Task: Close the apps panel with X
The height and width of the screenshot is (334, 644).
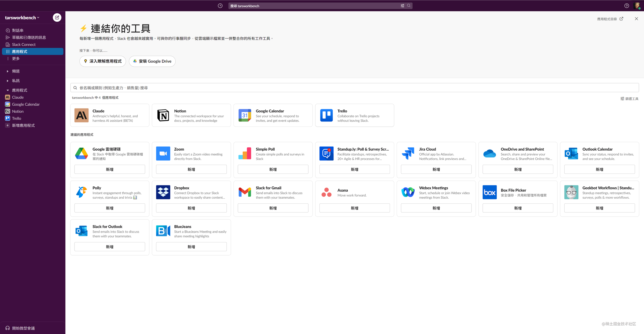Action: click(636, 19)
